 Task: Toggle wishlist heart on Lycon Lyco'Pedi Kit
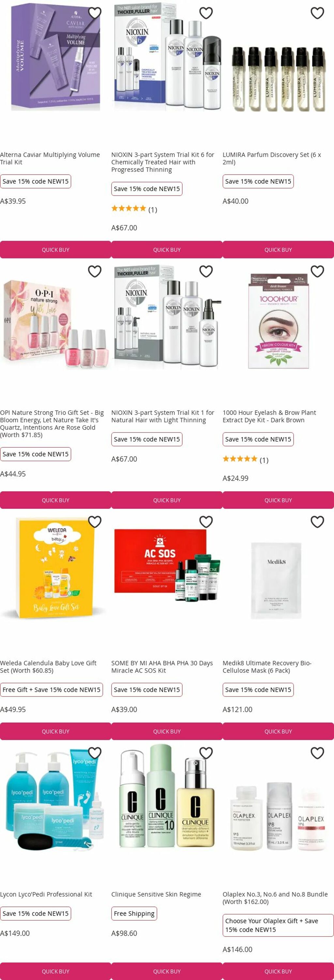coord(95,753)
